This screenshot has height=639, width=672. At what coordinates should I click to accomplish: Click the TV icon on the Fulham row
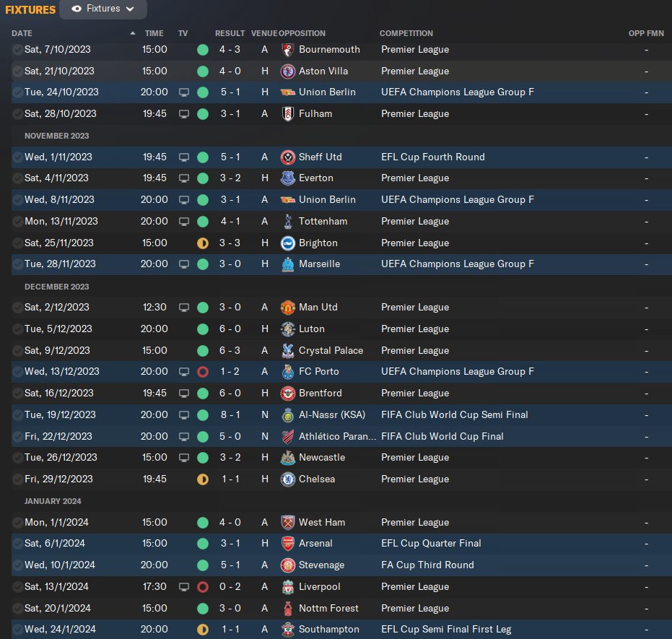(x=184, y=114)
